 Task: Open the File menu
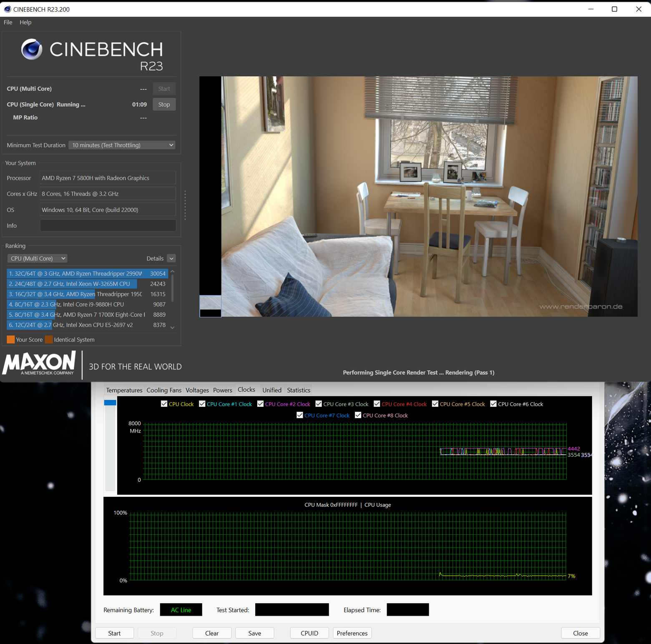[8, 22]
